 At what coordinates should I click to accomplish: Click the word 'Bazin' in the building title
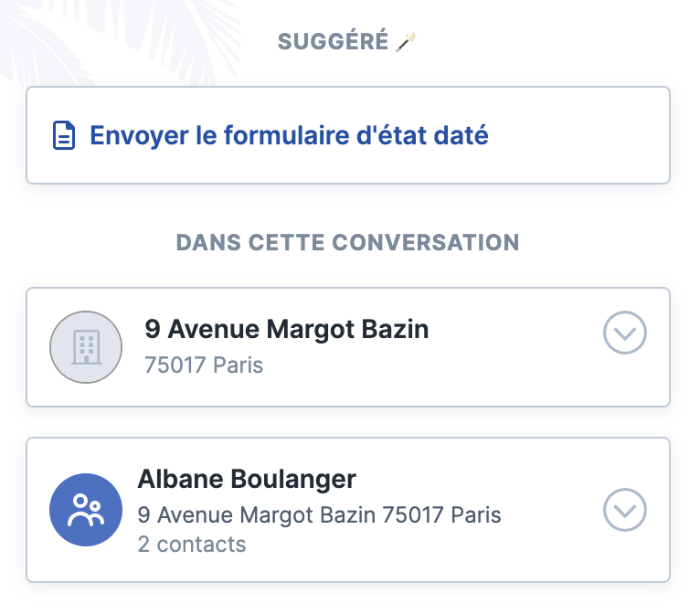[x=395, y=329]
